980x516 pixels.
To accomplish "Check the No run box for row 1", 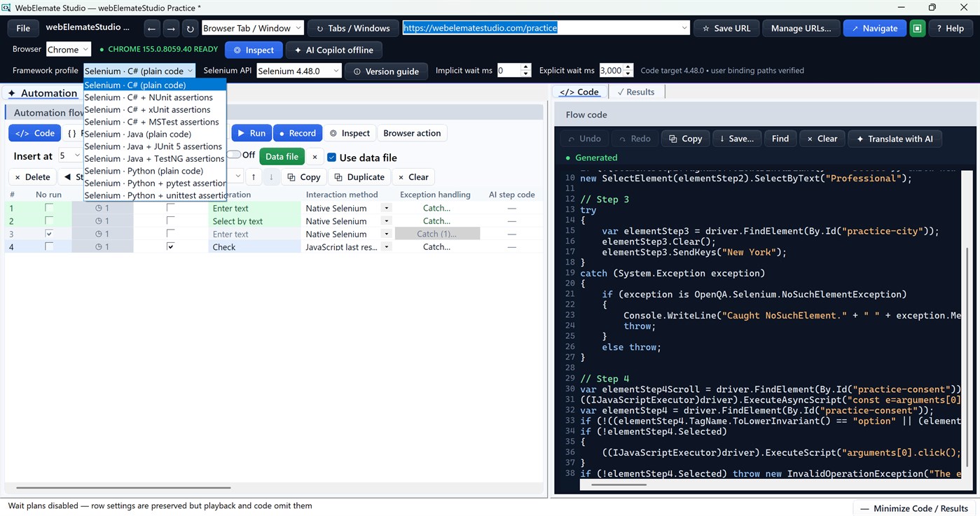I will pos(49,208).
